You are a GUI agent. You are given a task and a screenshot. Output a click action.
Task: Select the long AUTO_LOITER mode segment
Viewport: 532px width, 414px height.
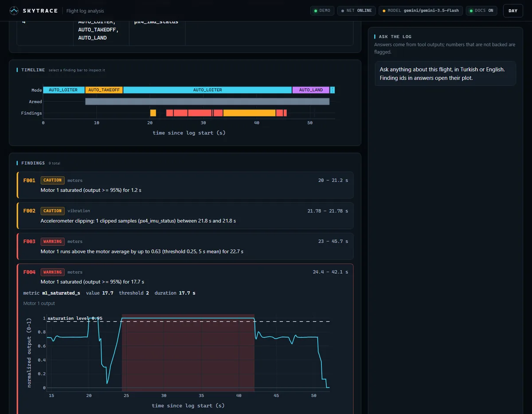tap(207, 90)
